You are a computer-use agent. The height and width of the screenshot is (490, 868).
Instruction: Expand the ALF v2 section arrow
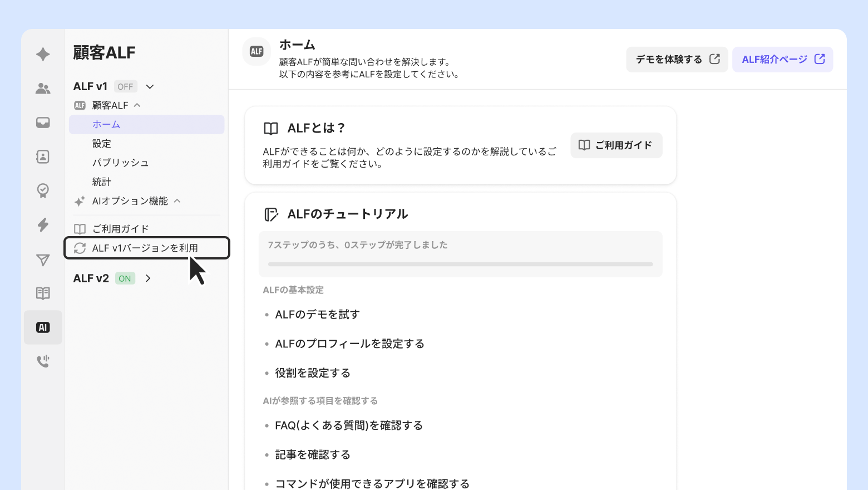click(148, 278)
